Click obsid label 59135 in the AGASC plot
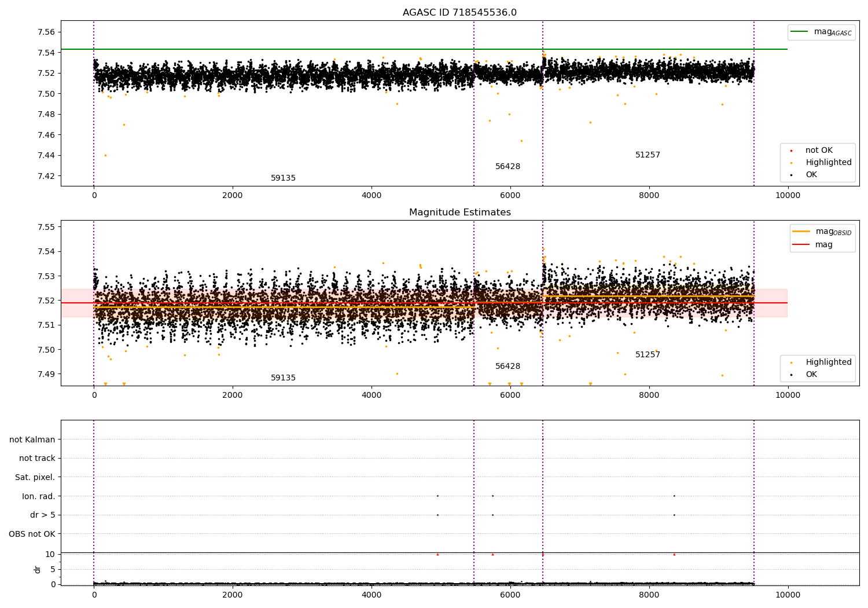 tap(283, 178)
